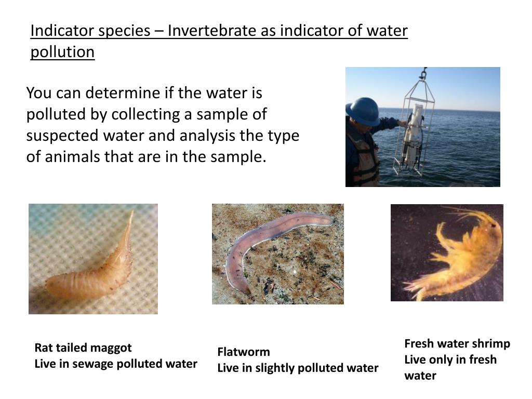Click the 'Rat tailed maggot' caption
The width and height of the screenshot is (532, 399).
pyautogui.click(x=83, y=348)
